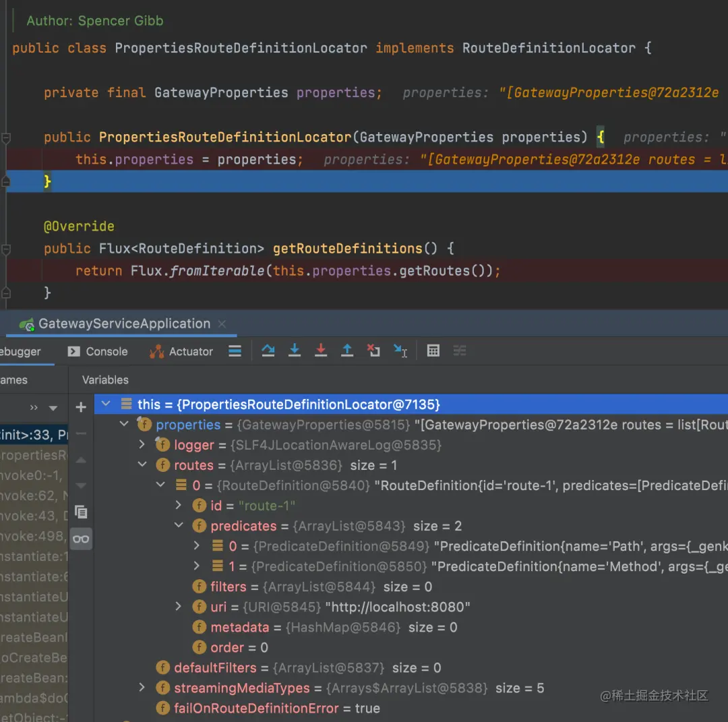
Task: Click the New Watch plus icon
Action: (81, 407)
